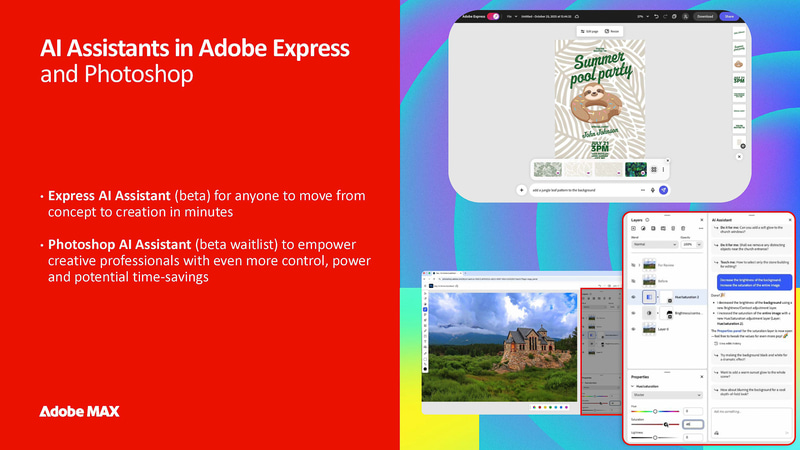Image resolution: width=800 pixels, height=450 pixels.
Task: Click the plus button left of prompt field
Action: click(x=521, y=190)
